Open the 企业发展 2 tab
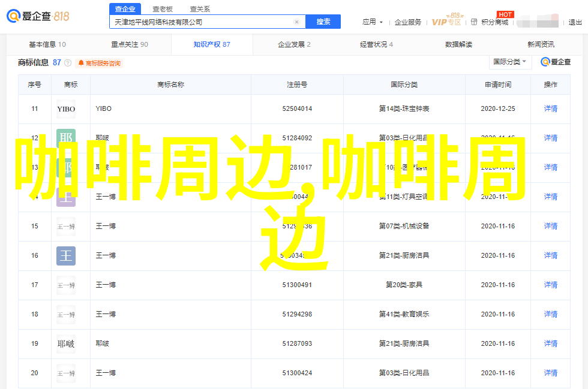Image resolution: width=588 pixels, height=389 pixels. [294, 44]
